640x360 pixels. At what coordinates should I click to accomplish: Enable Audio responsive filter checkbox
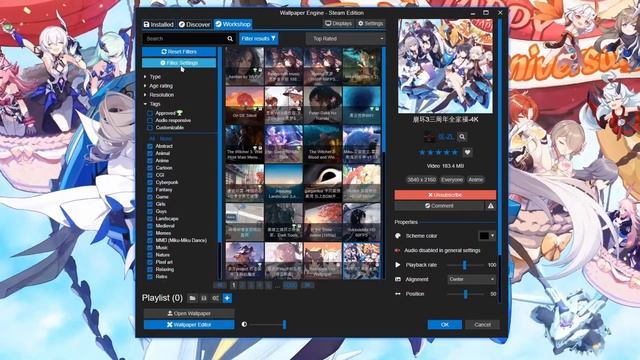(150, 120)
